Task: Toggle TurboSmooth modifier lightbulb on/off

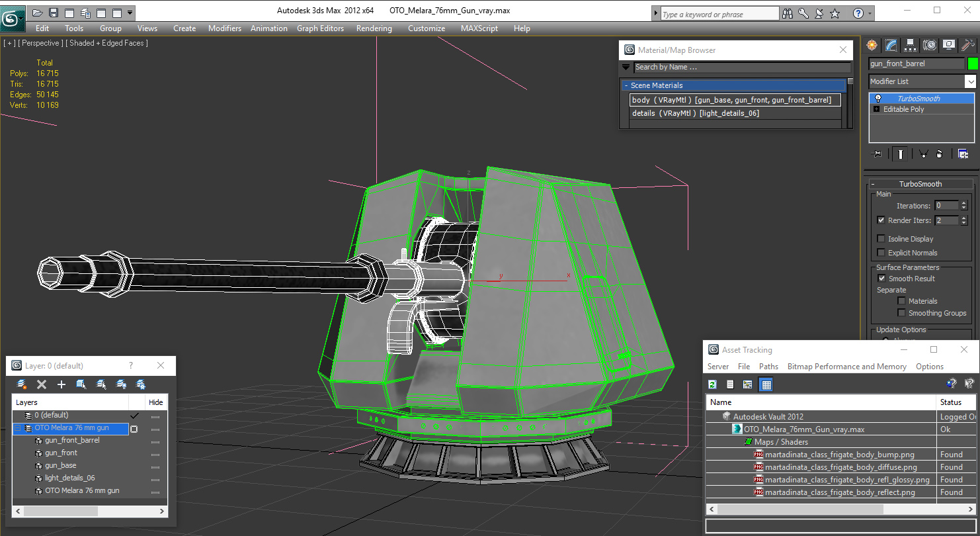Action: pyautogui.click(x=878, y=99)
